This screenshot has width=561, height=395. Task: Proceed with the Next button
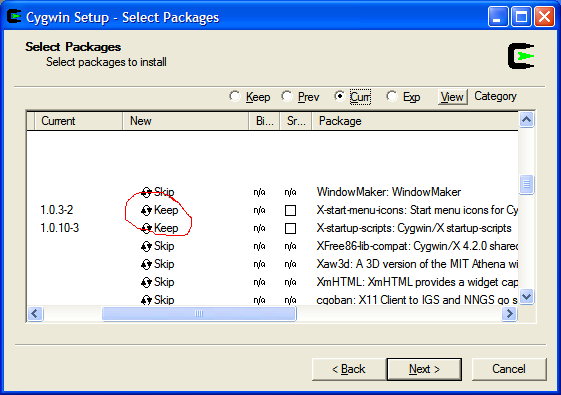click(424, 369)
